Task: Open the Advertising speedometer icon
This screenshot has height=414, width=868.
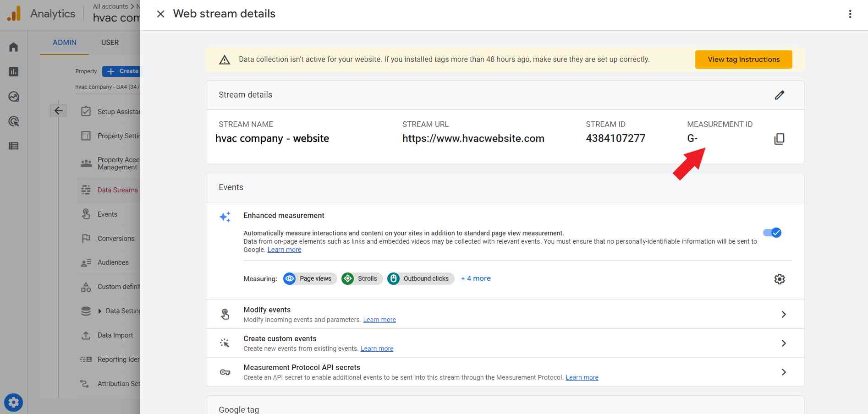Action: (x=13, y=97)
